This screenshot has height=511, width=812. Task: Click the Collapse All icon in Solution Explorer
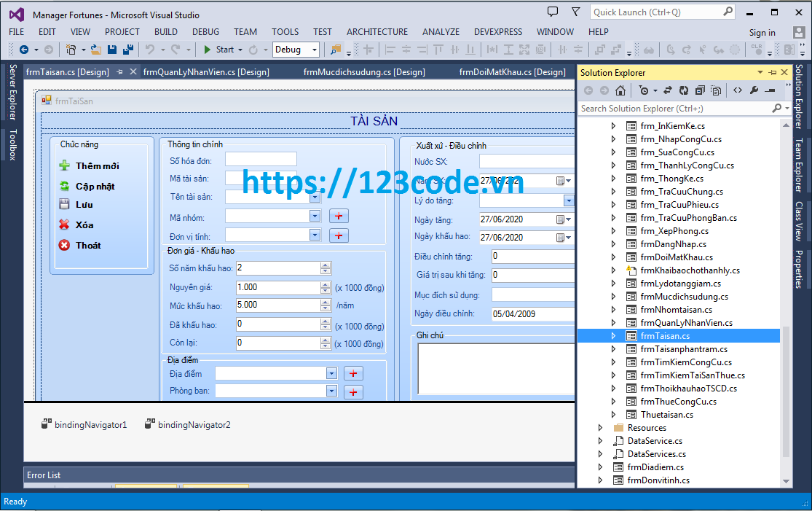(x=700, y=90)
